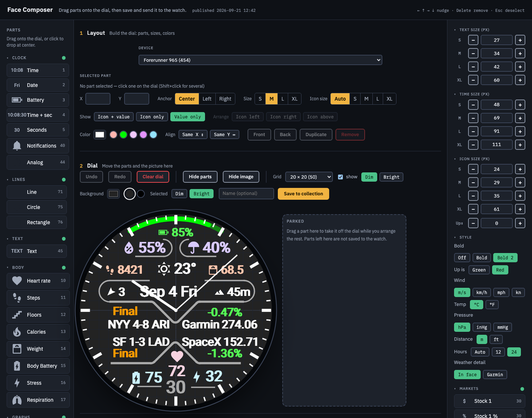Choose Same Y alignment
Image resolution: width=532 pixels, height=418 pixels.
tap(225, 134)
